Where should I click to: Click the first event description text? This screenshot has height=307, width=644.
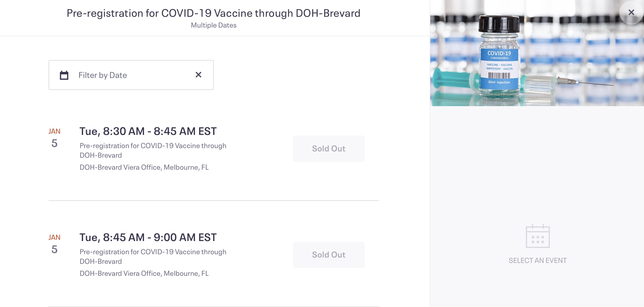click(x=153, y=150)
